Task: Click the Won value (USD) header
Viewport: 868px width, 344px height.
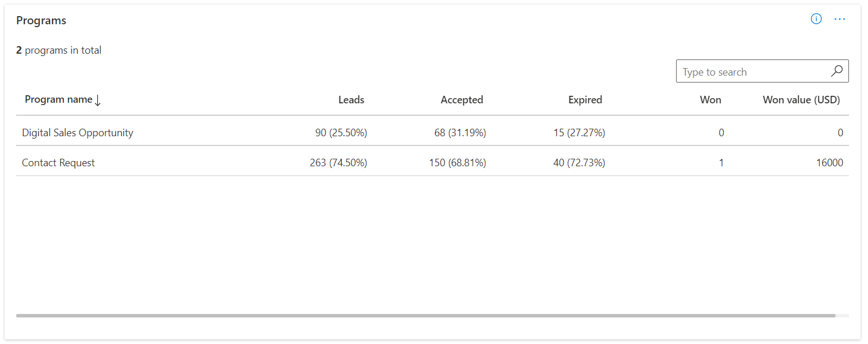Action: [x=801, y=100]
